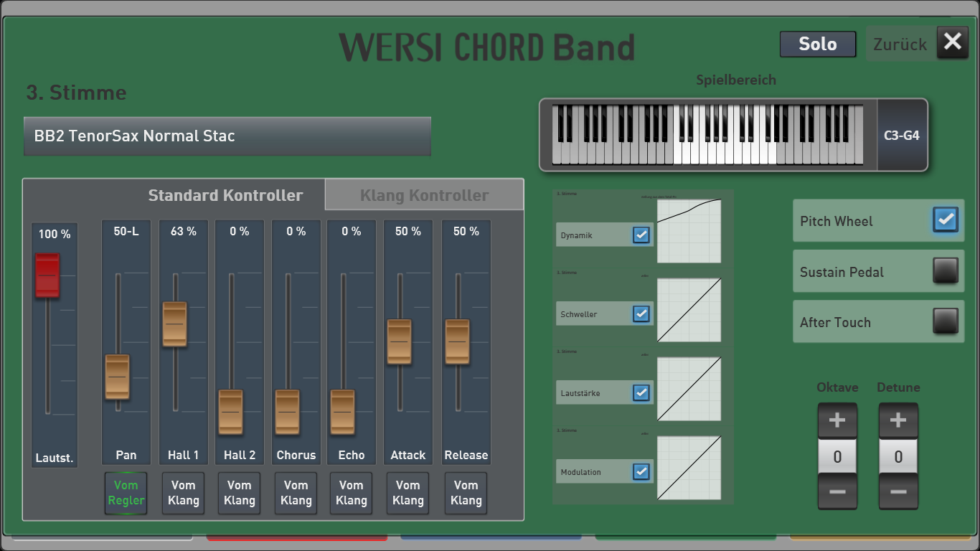Raise Detune using its plus button
Viewport: 980px width, 551px height.
point(898,421)
